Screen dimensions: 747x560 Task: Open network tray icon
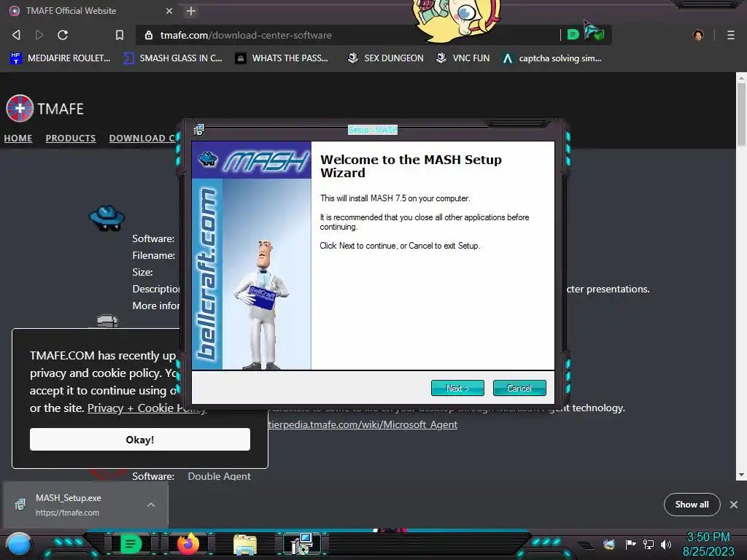coord(649,544)
